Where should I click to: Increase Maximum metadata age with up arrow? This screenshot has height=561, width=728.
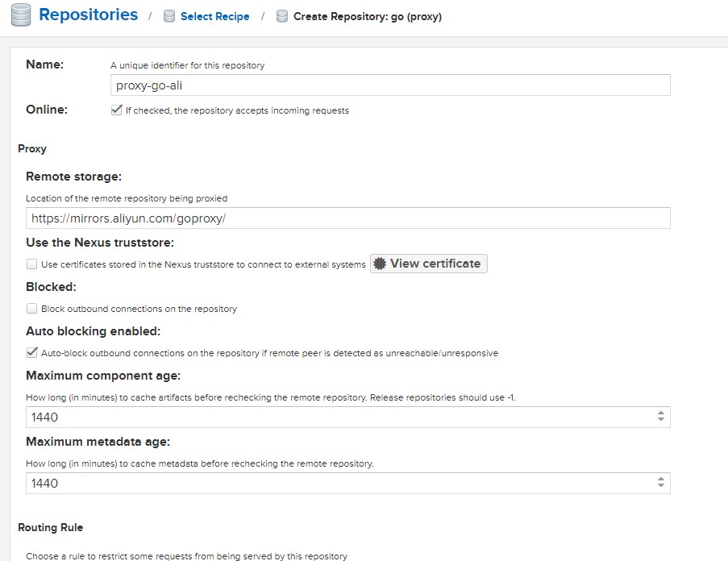[660, 479]
